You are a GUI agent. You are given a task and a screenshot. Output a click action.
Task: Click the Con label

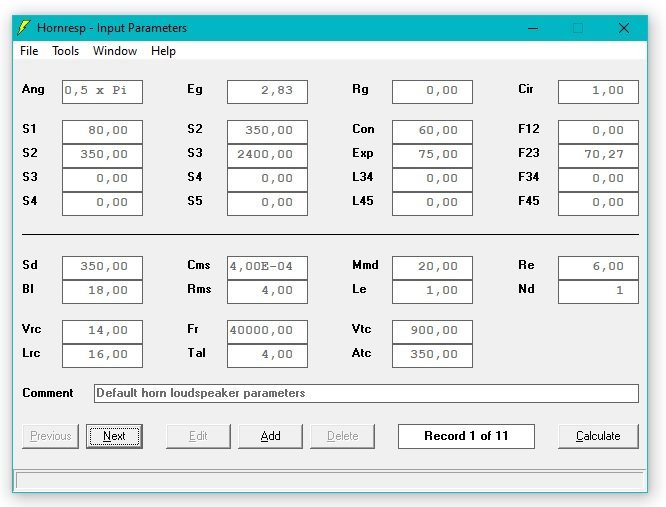pos(363,129)
